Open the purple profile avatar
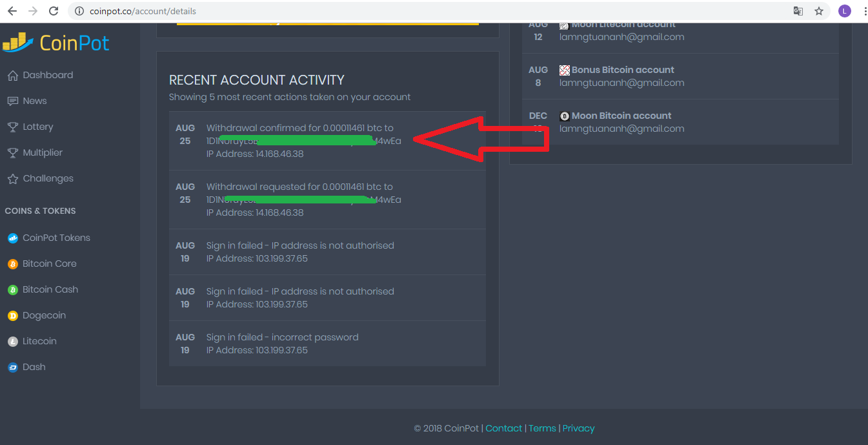Image resolution: width=868 pixels, height=445 pixels. click(844, 11)
